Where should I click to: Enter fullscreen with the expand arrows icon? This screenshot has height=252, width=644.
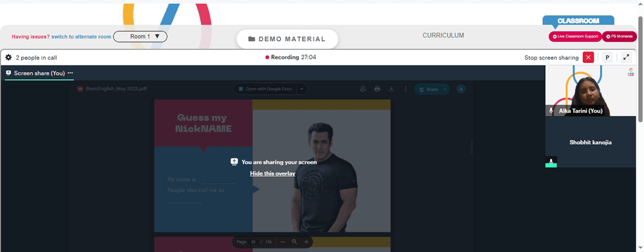[627, 57]
